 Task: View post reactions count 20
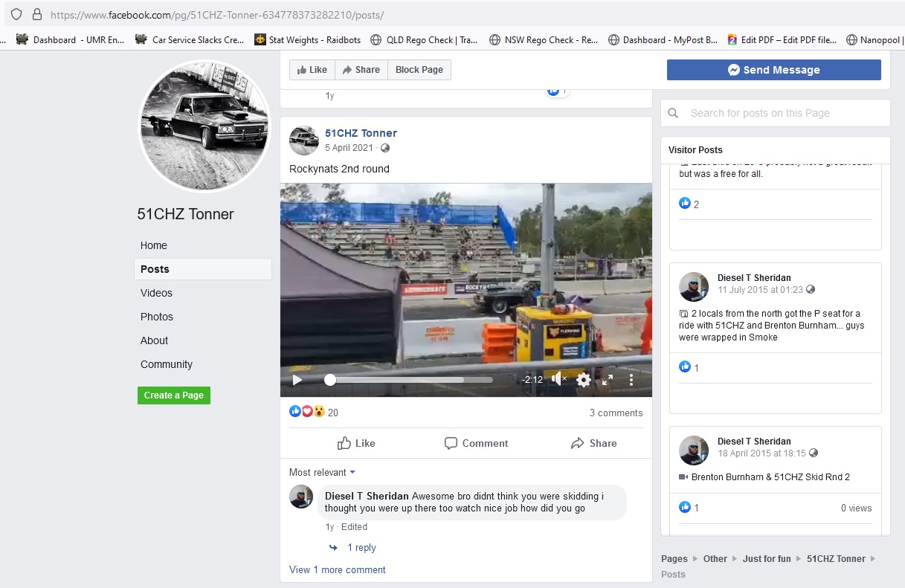click(x=332, y=413)
